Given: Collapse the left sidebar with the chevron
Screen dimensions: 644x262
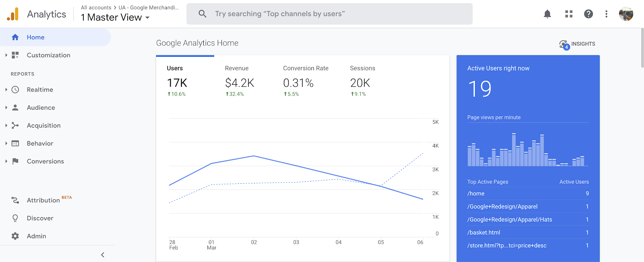Looking at the screenshot, I should click(x=103, y=255).
